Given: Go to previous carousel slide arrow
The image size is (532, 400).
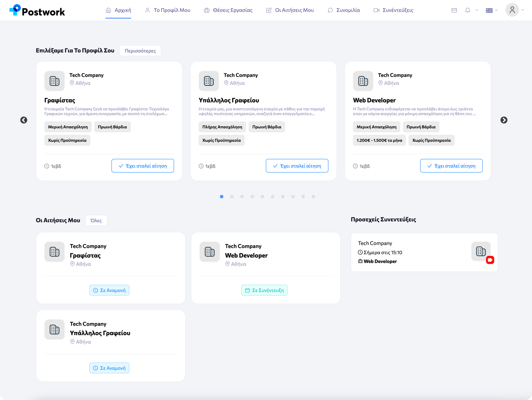Looking at the screenshot, I should pyautogui.click(x=24, y=120).
